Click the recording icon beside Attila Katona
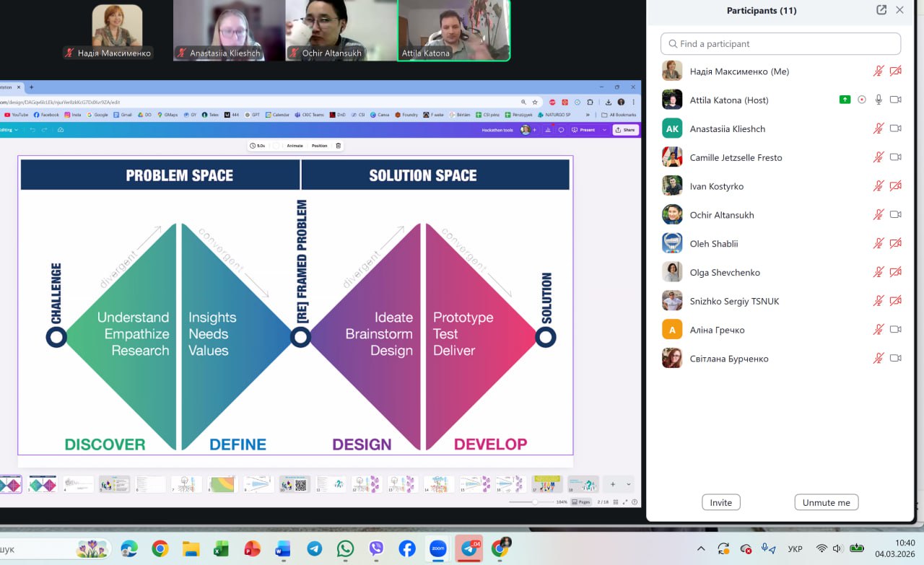 coord(862,100)
